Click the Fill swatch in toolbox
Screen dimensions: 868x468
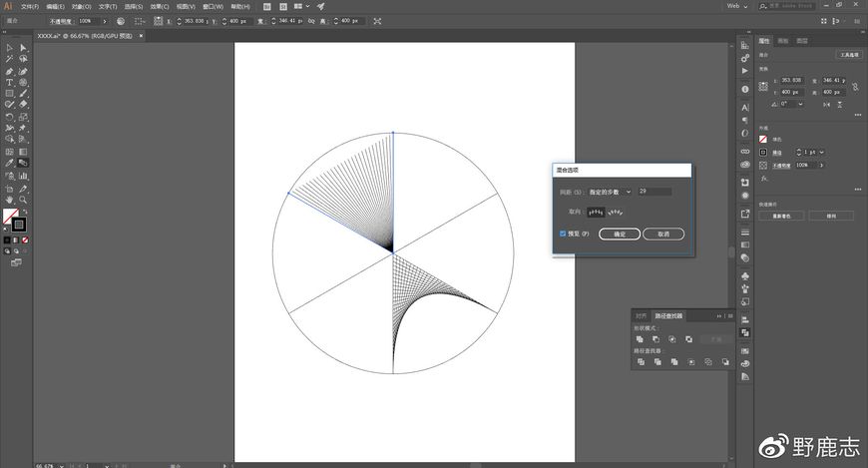click(11, 216)
